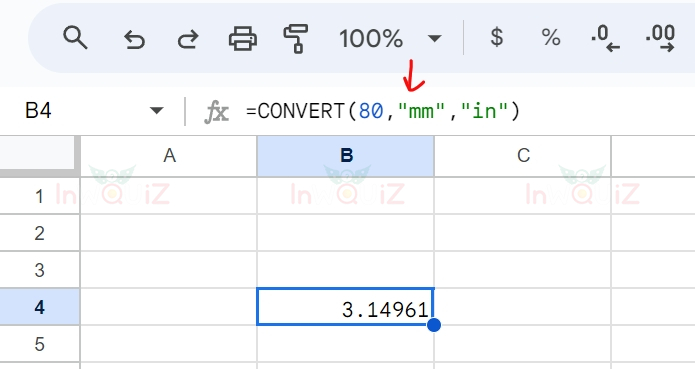
Task: Select cell B5
Action: point(346,344)
